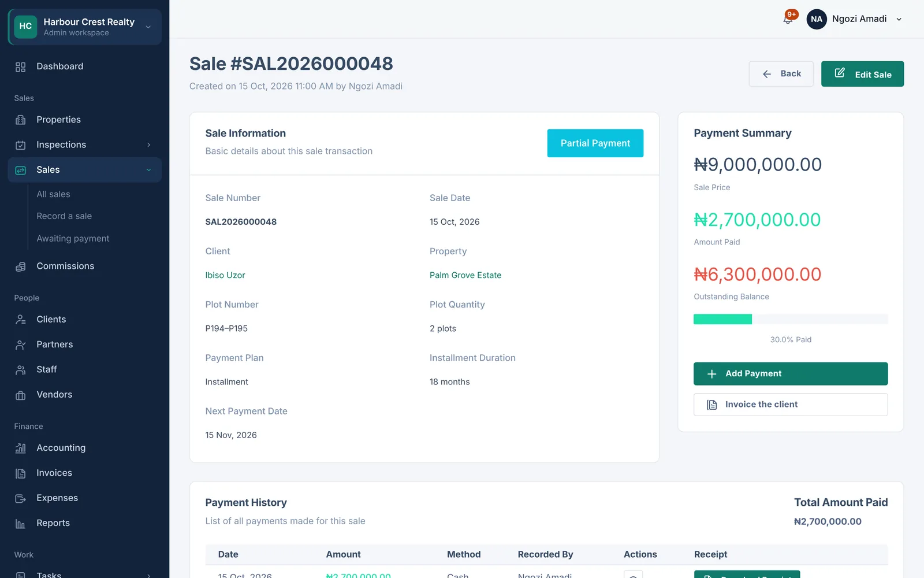The image size is (924, 578).
Task: Click the Invoices document icon
Action: 21,473
